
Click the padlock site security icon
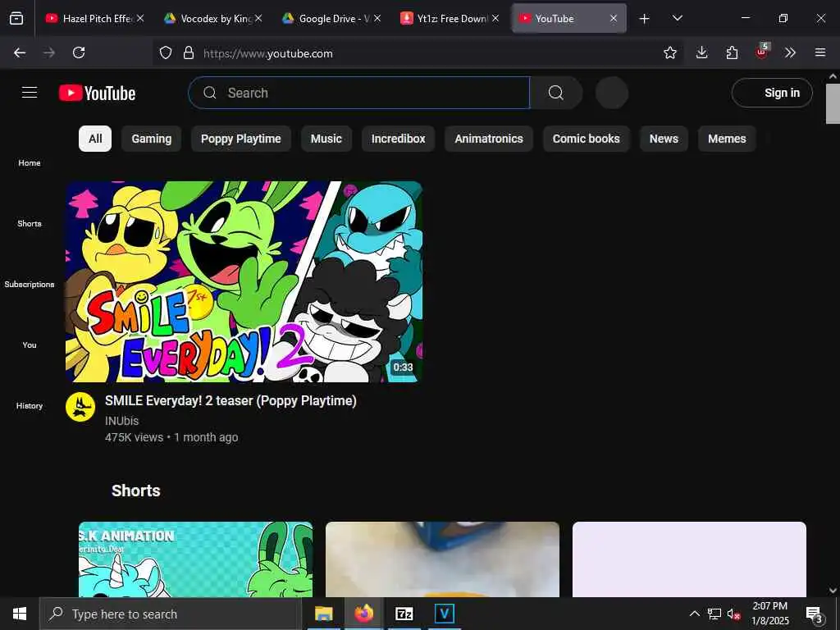(188, 52)
